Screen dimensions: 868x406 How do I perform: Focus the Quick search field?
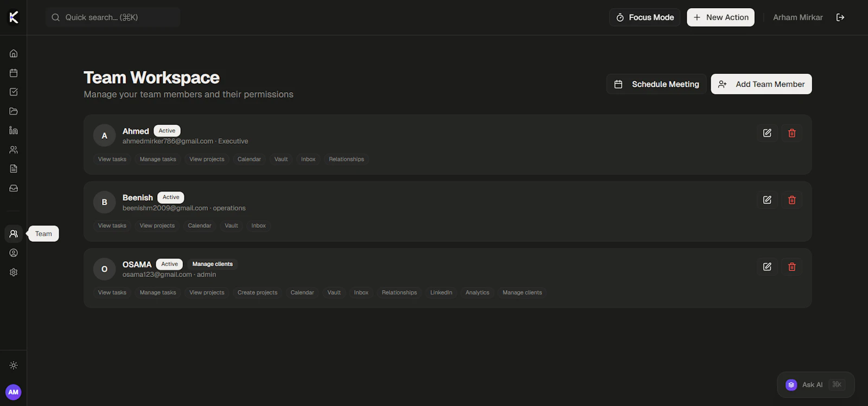tap(113, 17)
